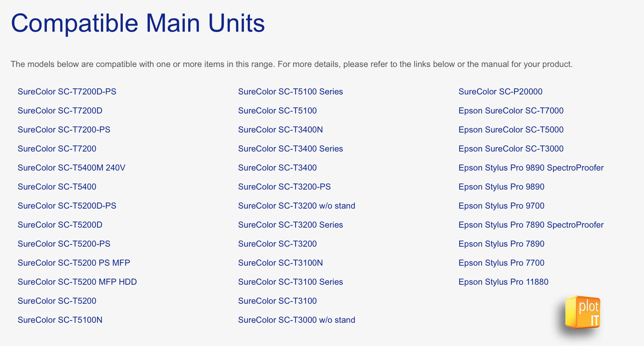This screenshot has width=644, height=346.
Task: Click the SureColor SC-T5200-PS link
Action: click(64, 244)
